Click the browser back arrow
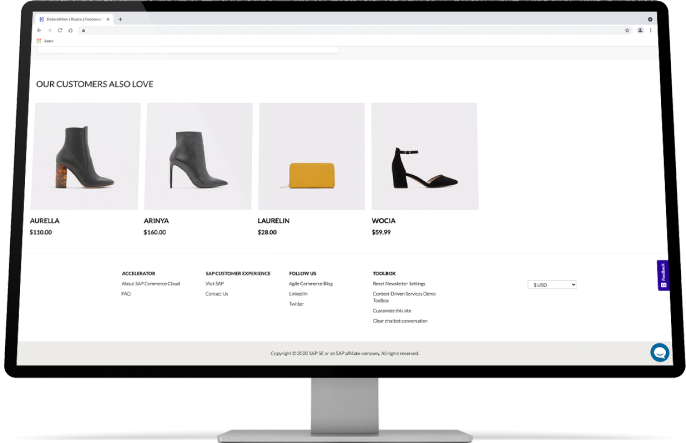 [39, 30]
